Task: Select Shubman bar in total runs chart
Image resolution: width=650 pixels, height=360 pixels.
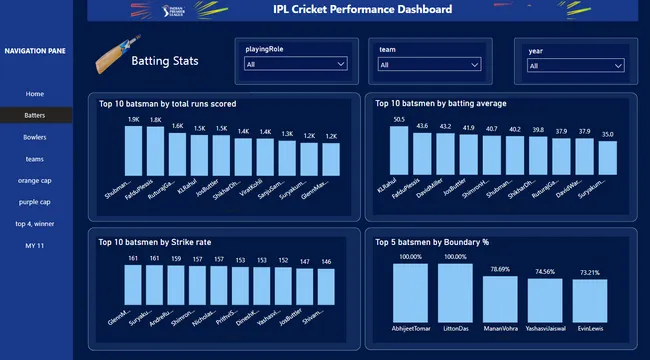Action: tap(133, 151)
